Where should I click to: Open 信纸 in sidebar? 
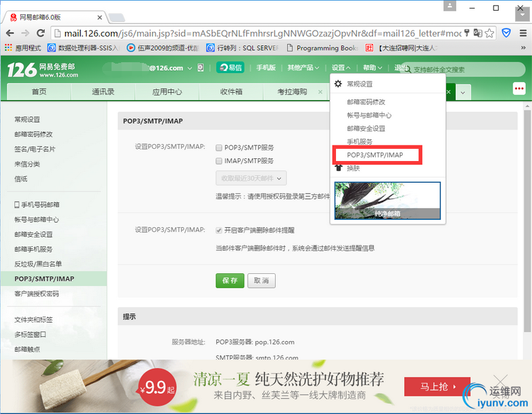tap(21, 179)
